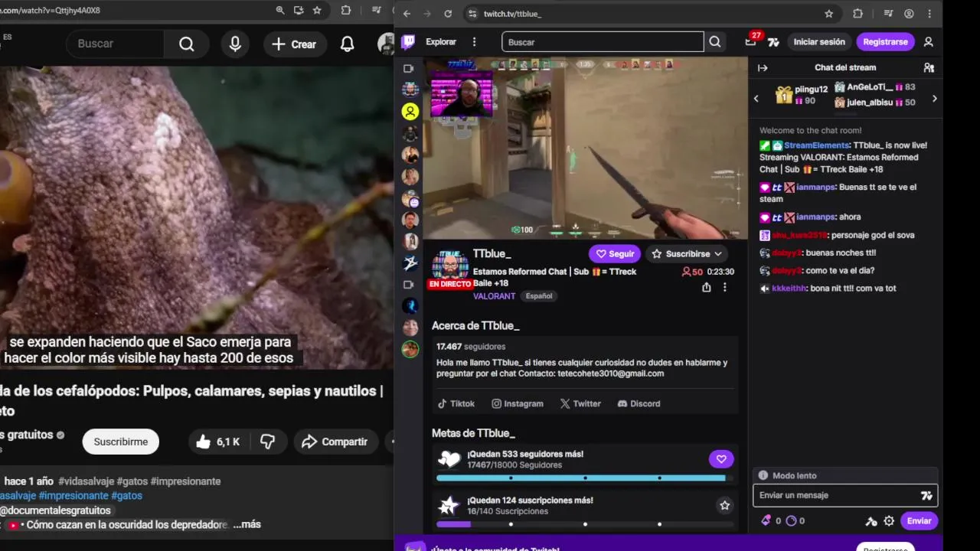The width and height of the screenshot is (980, 551).
Task: Open the Twitch inbox with 27 notifications
Action: [x=751, y=41]
